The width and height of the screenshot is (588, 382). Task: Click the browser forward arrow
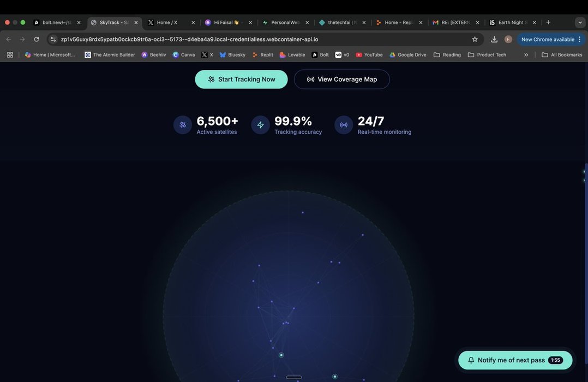22,39
